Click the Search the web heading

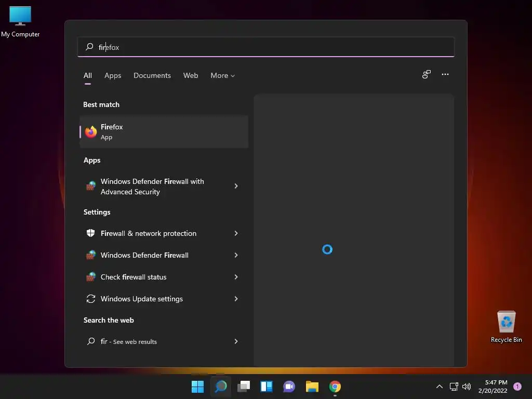pyautogui.click(x=109, y=320)
